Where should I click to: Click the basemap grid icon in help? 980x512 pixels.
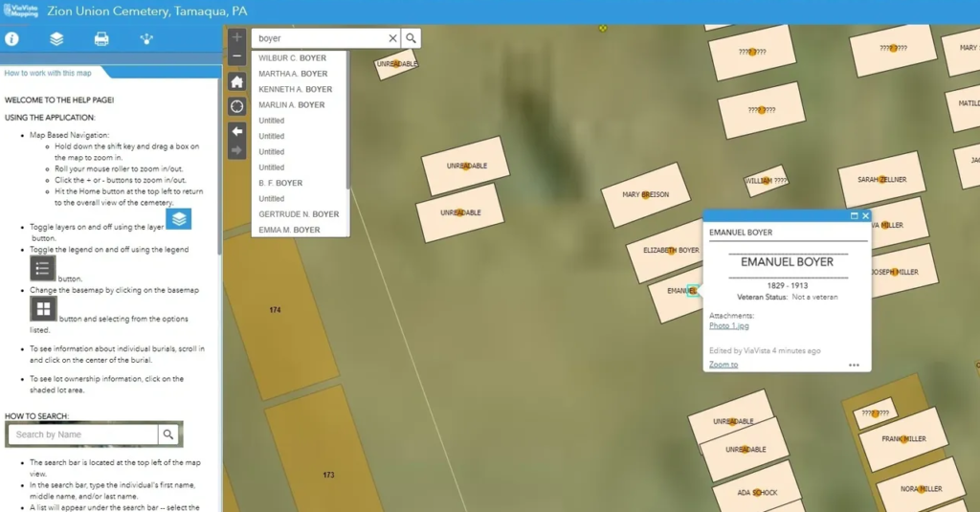43,309
